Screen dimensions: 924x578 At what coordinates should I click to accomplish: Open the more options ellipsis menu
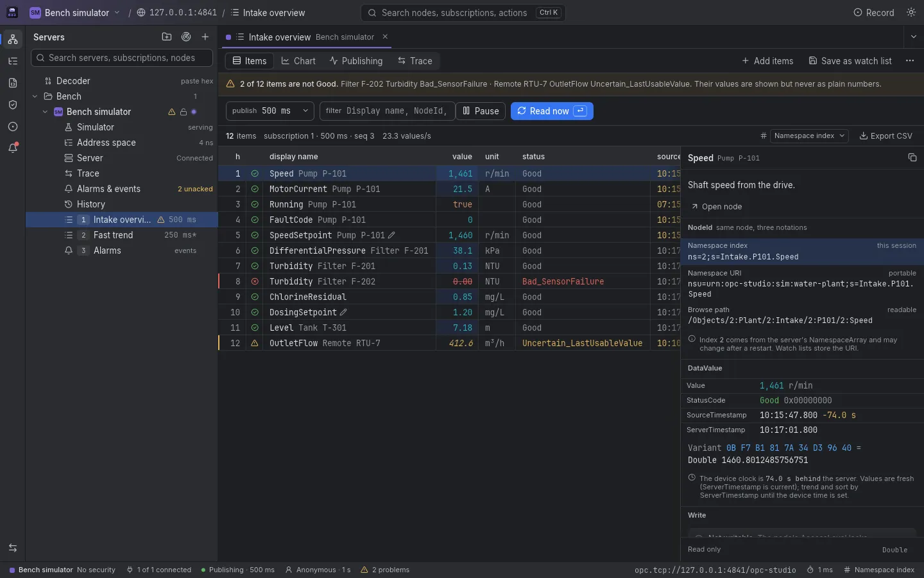pos(910,61)
